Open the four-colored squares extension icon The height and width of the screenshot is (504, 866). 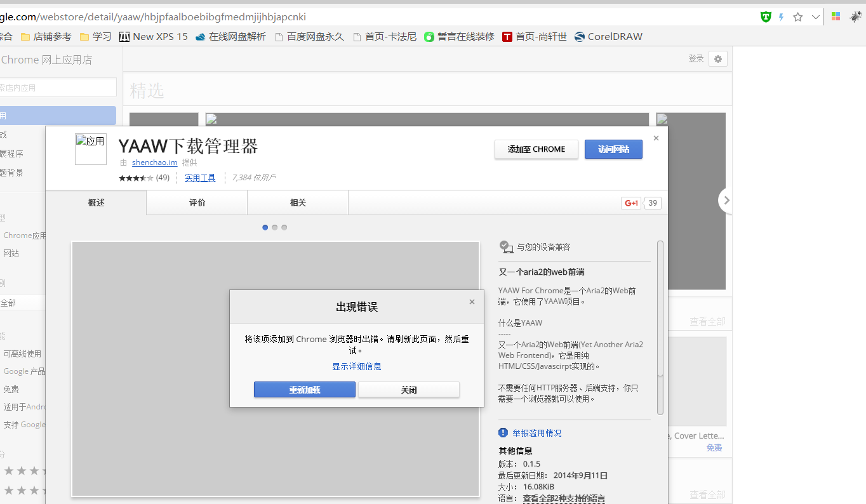click(x=836, y=17)
